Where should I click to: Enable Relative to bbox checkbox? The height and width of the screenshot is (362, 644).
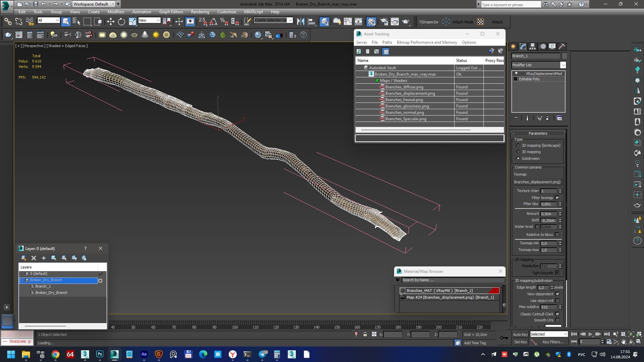coord(557,235)
